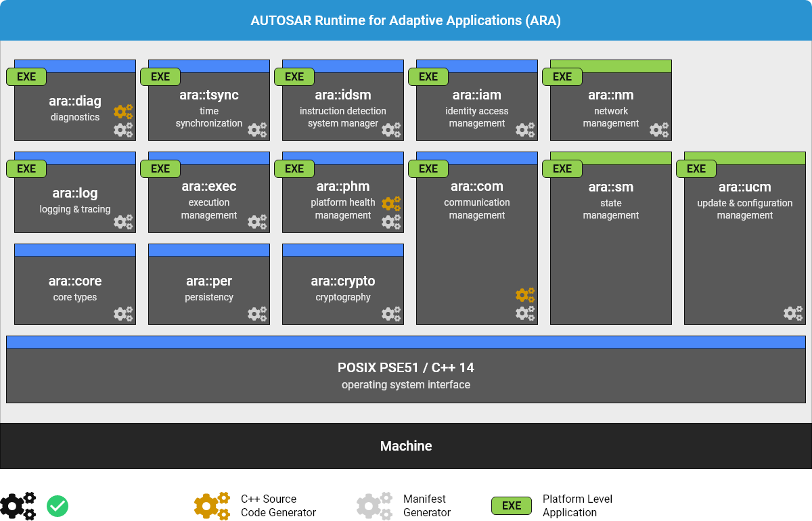Select the AUTOSAR Runtime for Adaptive Applications header

click(406, 20)
